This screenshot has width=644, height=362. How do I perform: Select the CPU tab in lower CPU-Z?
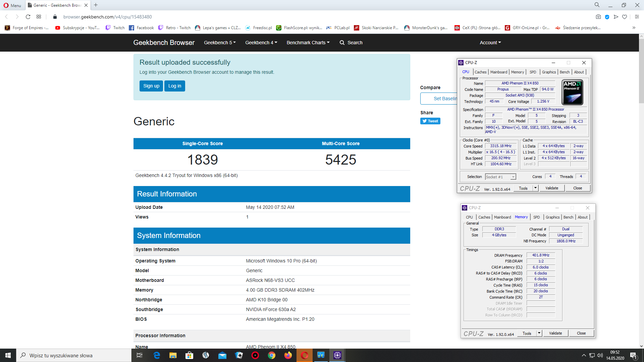(469, 217)
